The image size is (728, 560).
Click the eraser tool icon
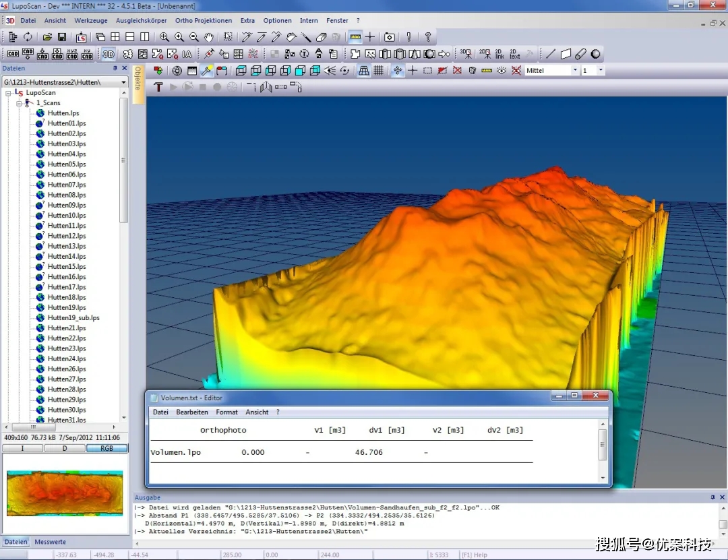[322, 37]
